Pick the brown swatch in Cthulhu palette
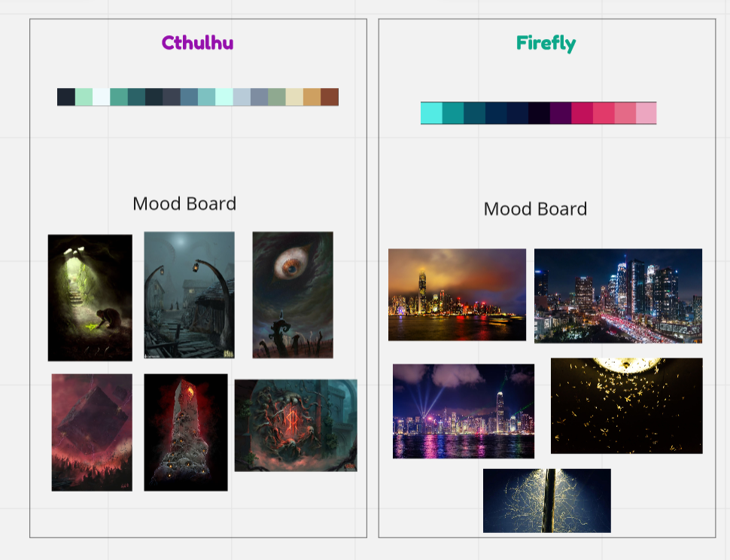 (330, 97)
